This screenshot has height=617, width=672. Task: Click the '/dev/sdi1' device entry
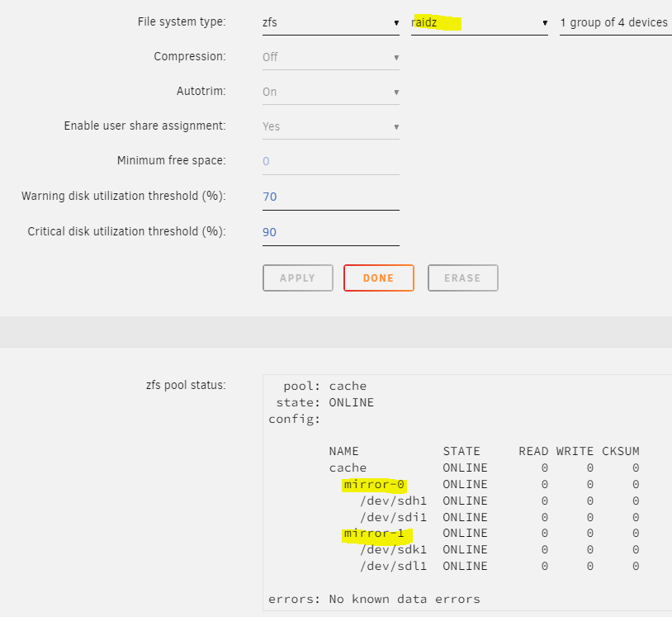[x=394, y=517]
